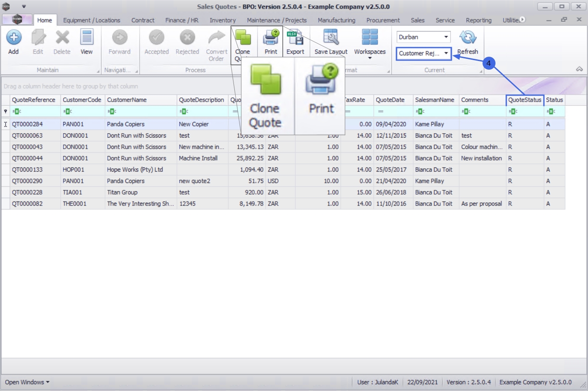Click the Delete icon in the ribbon
588x391 pixels.
62,38
